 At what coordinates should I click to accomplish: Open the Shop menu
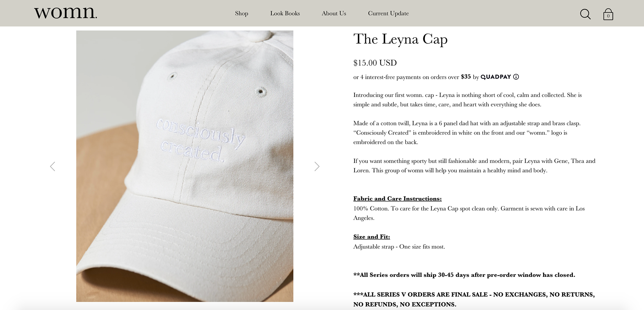pyautogui.click(x=241, y=13)
